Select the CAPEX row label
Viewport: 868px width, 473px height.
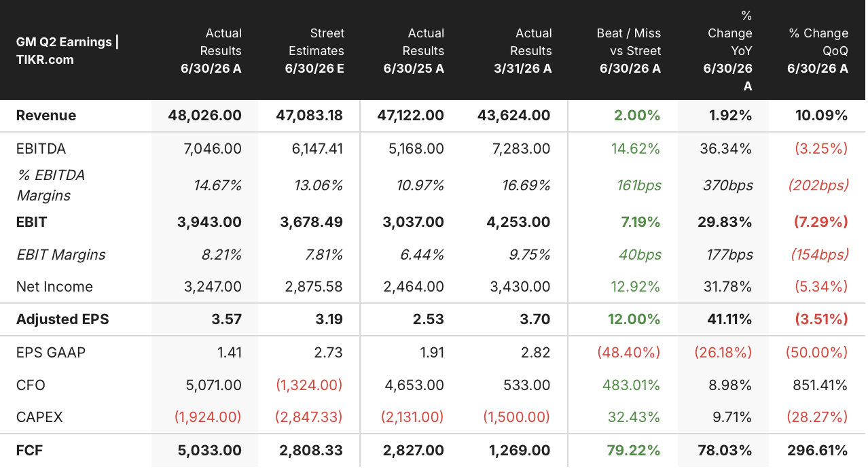coord(39,417)
